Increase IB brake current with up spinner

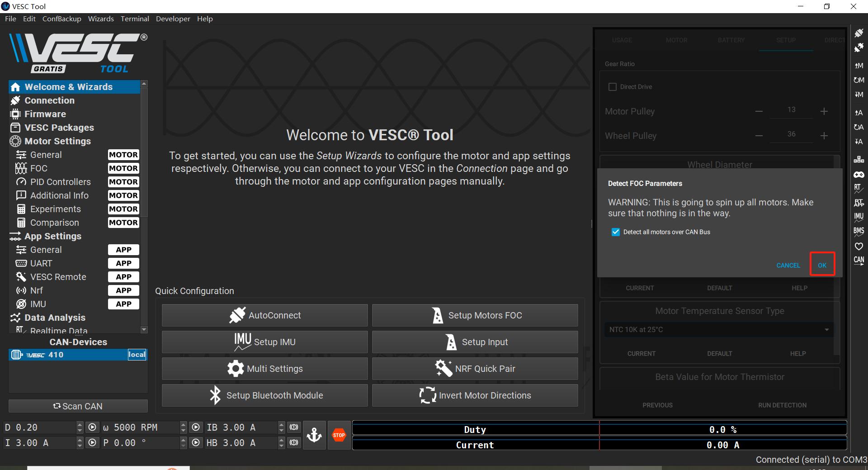(281, 425)
